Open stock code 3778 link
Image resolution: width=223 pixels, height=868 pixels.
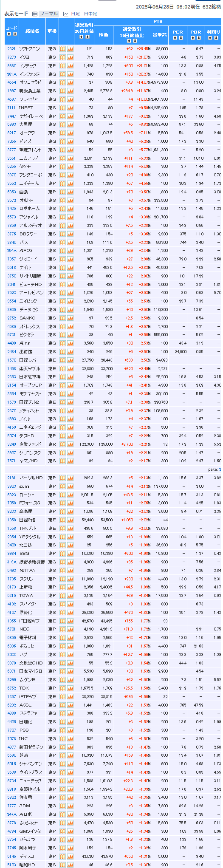[11, 823]
